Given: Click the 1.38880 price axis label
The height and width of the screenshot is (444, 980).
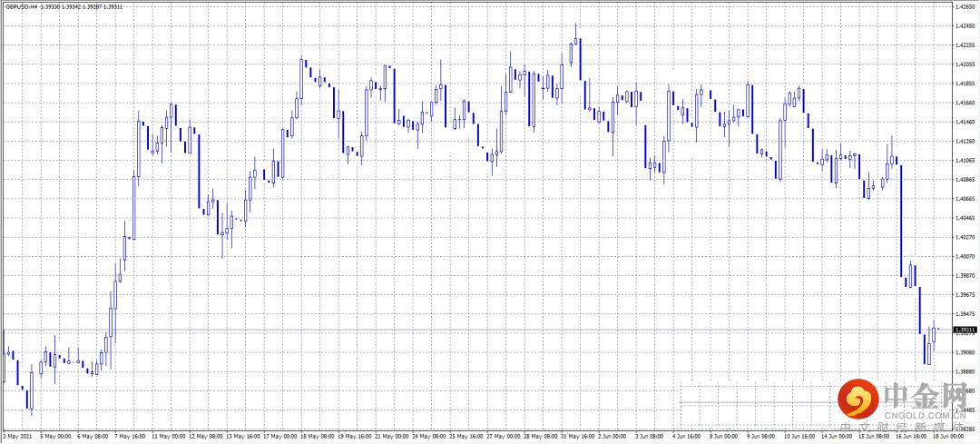Looking at the screenshot, I should (x=963, y=371).
